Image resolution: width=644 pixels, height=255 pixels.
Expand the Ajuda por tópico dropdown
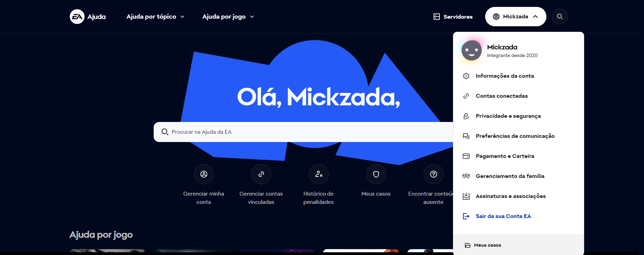coord(155,17)
